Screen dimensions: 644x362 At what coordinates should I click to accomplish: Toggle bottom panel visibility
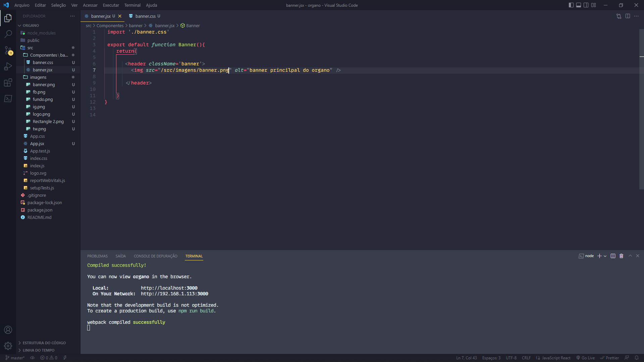[x=579, y=5]
